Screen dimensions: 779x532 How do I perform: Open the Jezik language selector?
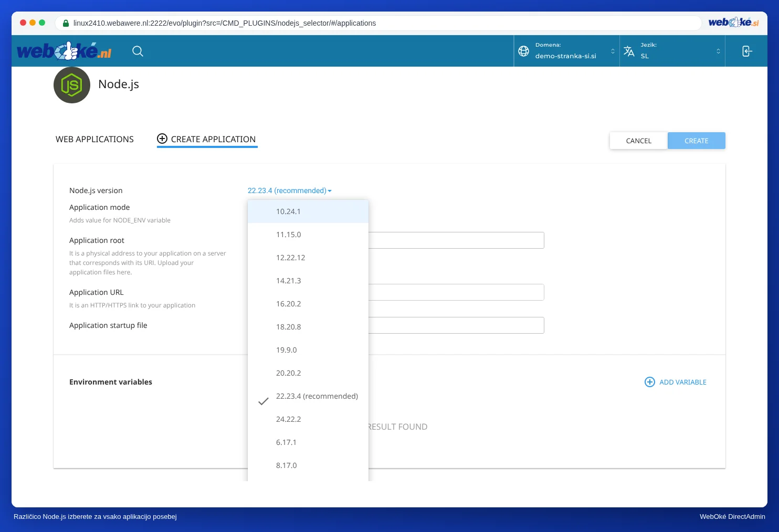(x=673, y=51)
